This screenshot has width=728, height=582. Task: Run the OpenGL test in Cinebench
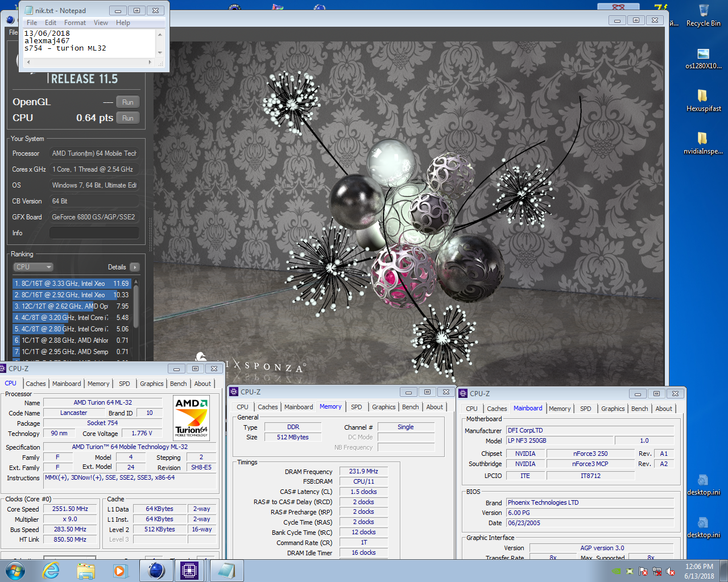click(x=128, y=102)
